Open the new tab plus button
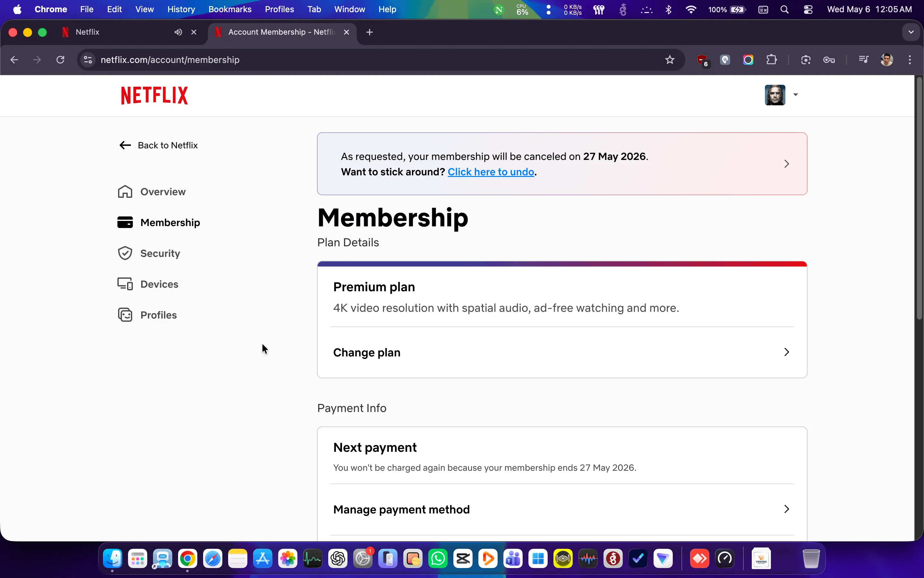 (x=369, y=32)
